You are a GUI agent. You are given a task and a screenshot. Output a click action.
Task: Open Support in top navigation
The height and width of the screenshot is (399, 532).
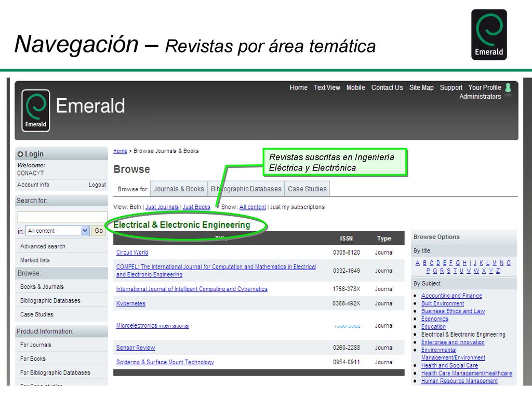pyautogui.click(x=451, y=87)
